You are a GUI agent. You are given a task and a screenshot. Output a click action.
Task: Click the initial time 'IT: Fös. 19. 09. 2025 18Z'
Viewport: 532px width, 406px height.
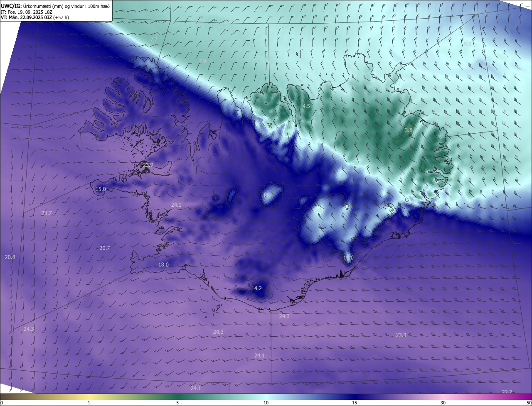click(27, 12)
